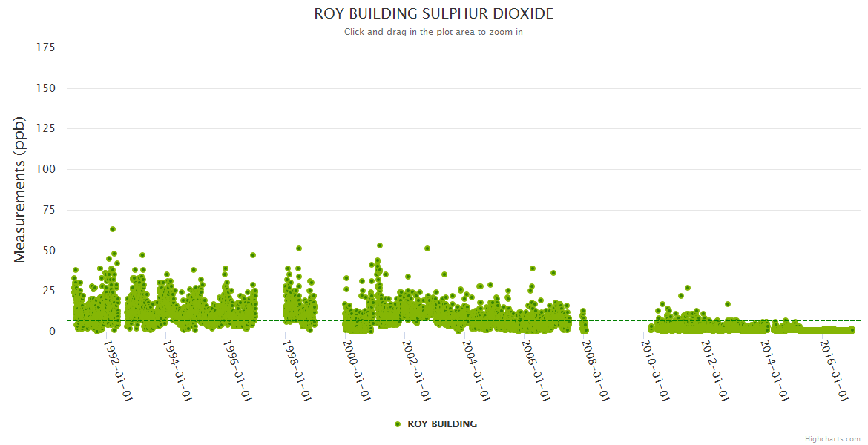Click the 100 y-axis tick label
Image resolution: width=868 pixels, height=445 pixels.
click(46, 169)
